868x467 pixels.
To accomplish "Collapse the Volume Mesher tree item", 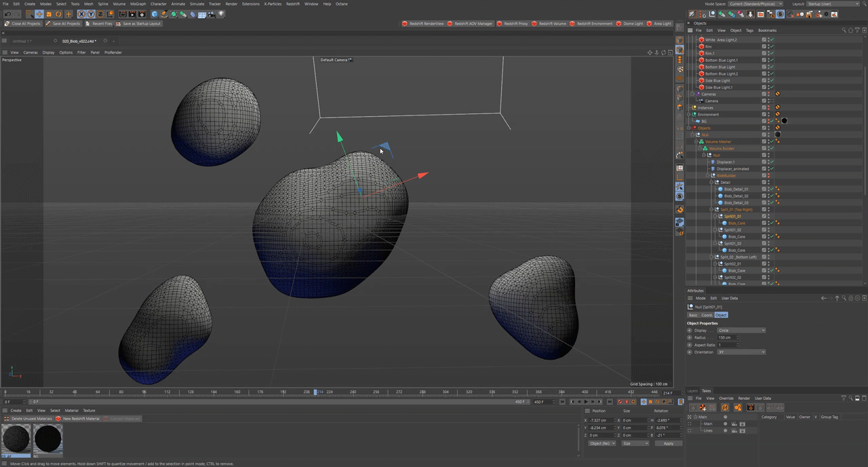I will tap(696, 142).
